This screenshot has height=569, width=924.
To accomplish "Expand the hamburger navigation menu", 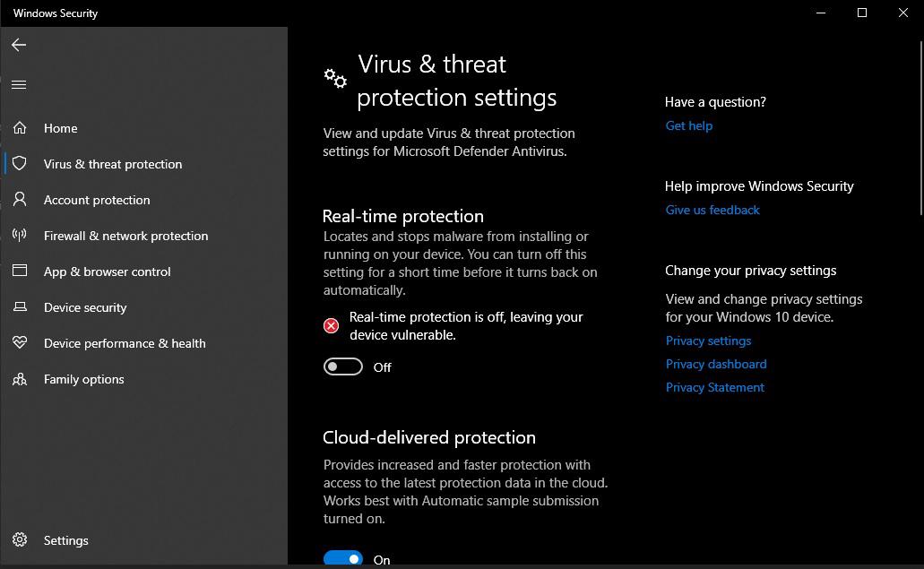I will coord(19,85).
